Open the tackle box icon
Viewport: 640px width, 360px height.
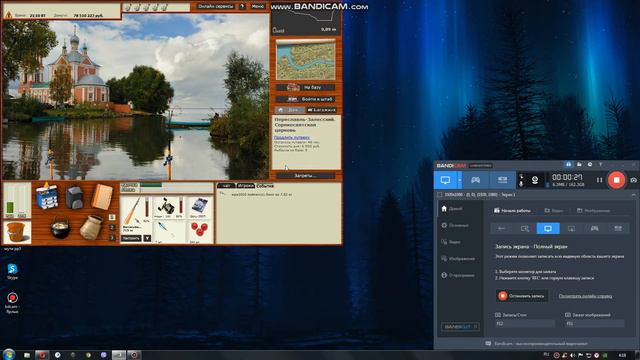(x=47, y=197)
